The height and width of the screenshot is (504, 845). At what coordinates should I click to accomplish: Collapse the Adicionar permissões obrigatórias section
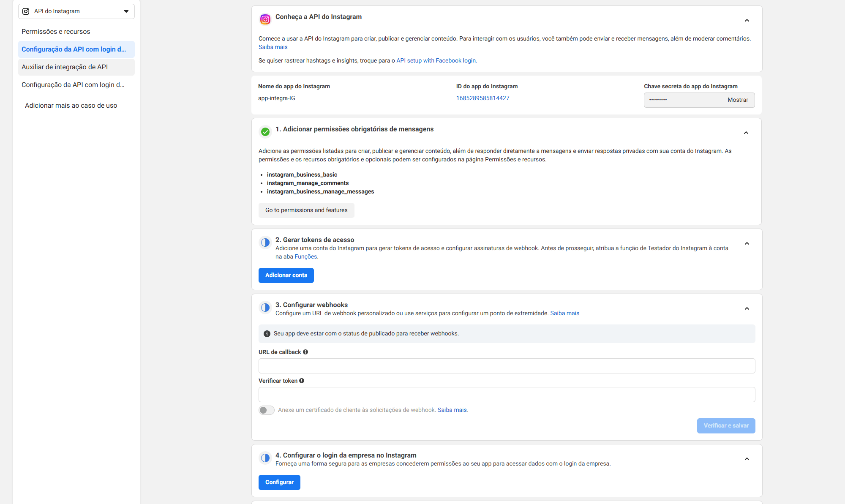[746, 133]
